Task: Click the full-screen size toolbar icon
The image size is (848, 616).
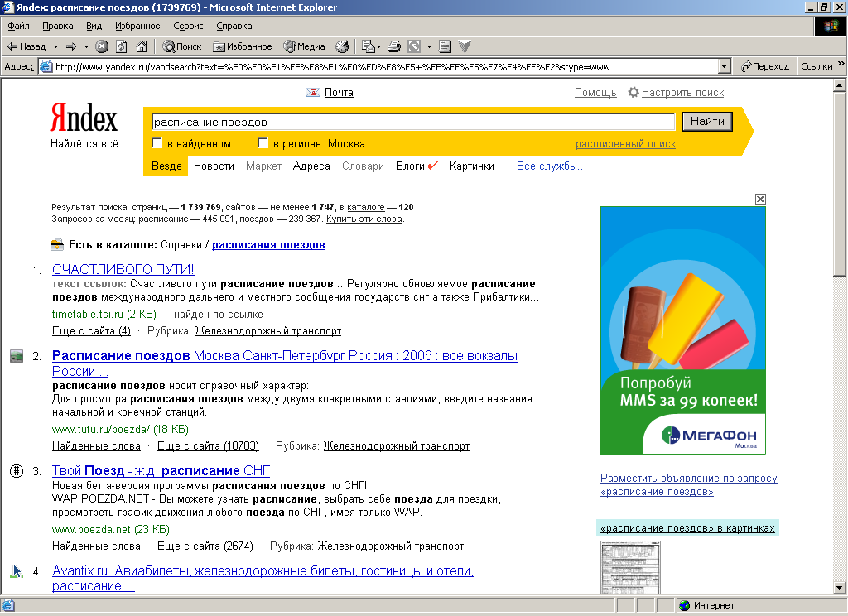Action: click(x=414, y=46)
